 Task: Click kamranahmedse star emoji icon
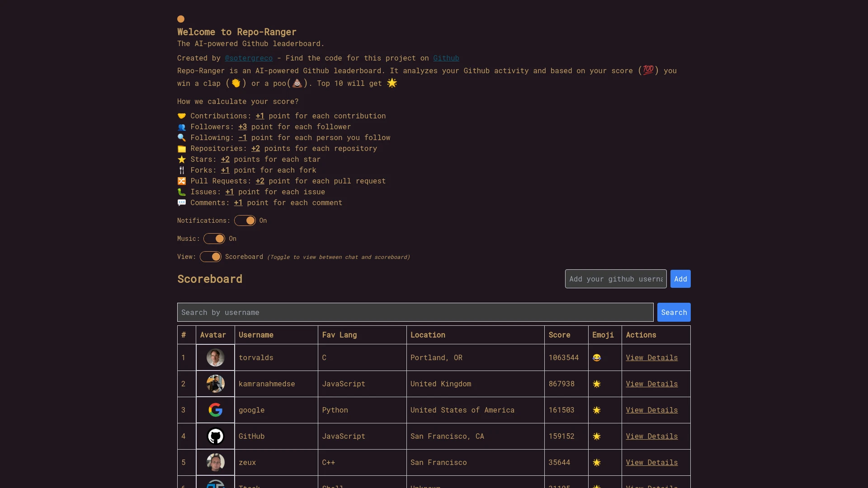tap(597, 384)
